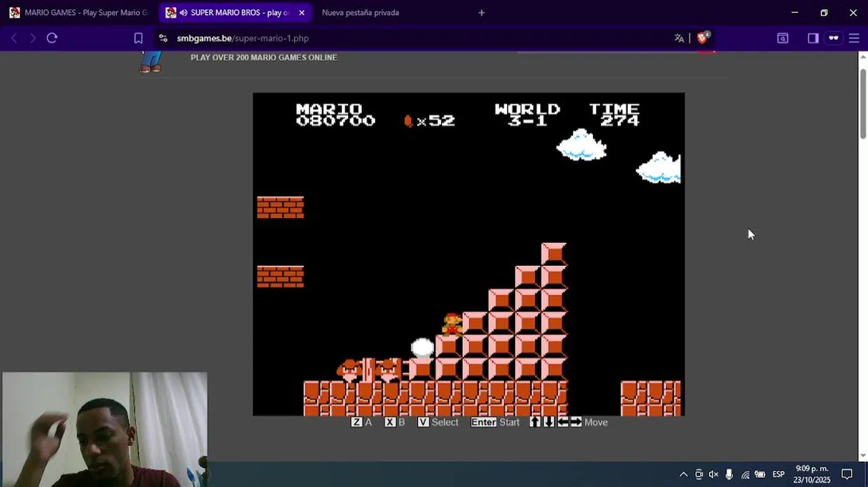868x487 pixels.
Task: Mute the audio playing tab speaker icon
Action: click(183, 13)
